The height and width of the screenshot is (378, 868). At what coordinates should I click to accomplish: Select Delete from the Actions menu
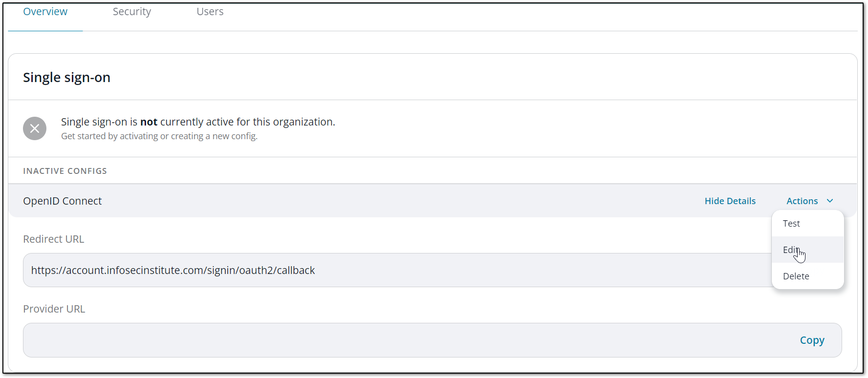click(796, 276)
